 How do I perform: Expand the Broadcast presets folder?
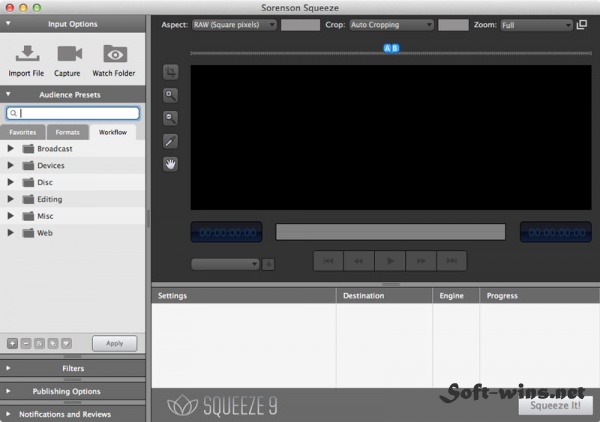click(11, 148)
